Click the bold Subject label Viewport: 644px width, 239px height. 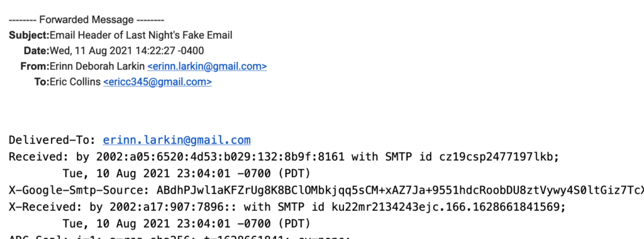click(x=29, y=35)
